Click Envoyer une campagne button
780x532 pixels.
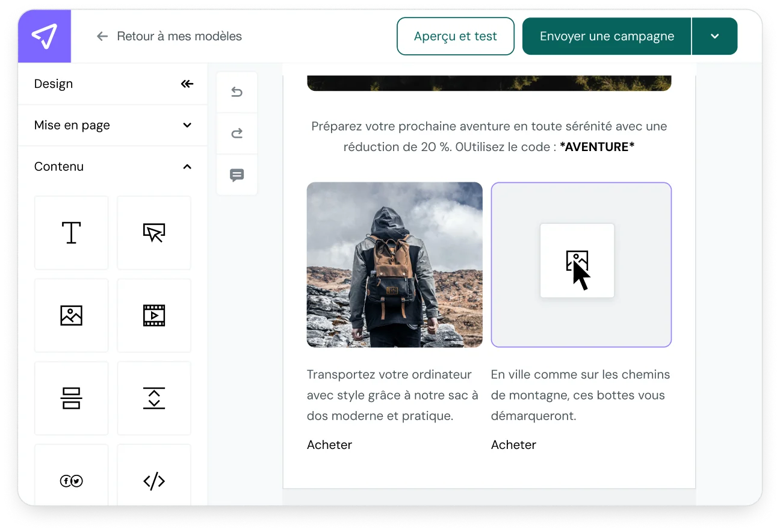pos(607,36)
